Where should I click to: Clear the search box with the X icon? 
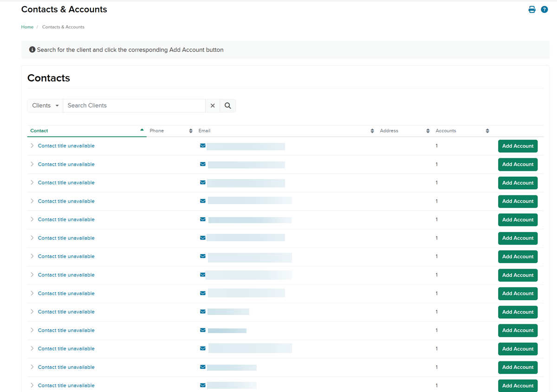click(213, 106)
